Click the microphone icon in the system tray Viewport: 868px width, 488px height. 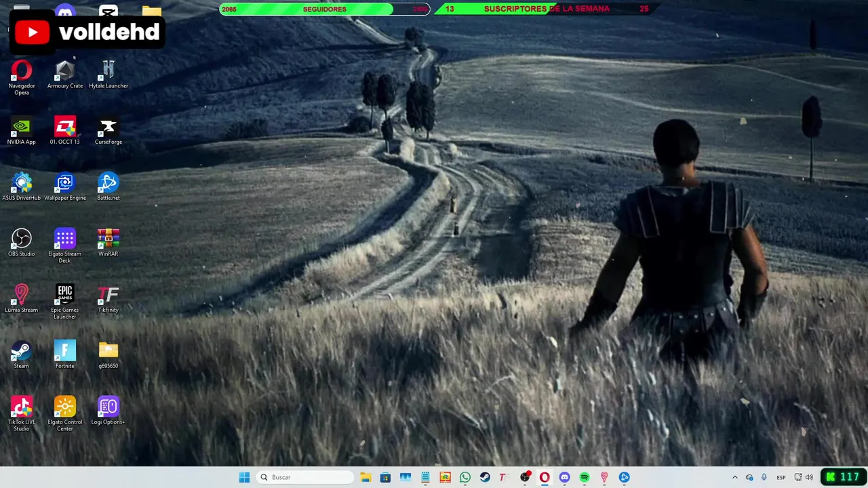point(764,477)
